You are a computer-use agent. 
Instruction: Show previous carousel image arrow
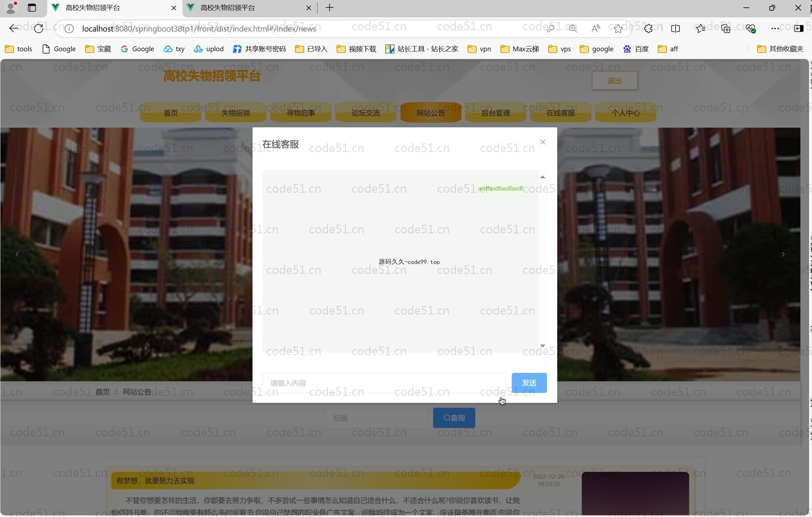17,254
